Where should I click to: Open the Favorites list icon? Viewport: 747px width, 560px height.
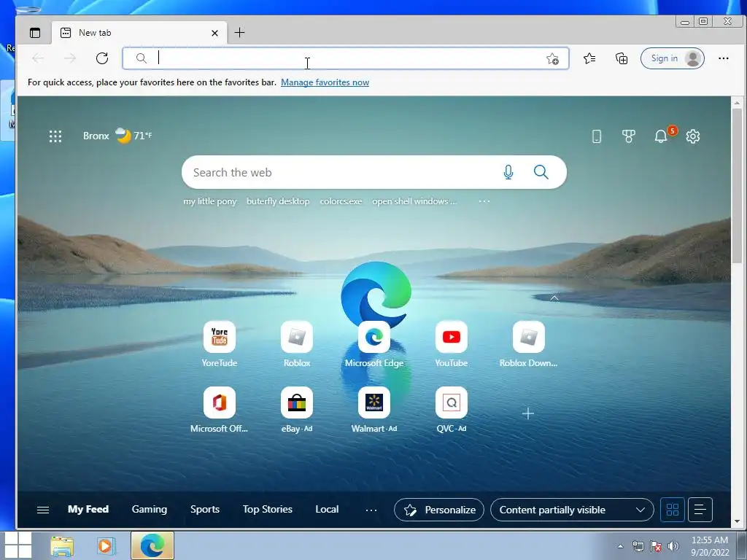589,58
